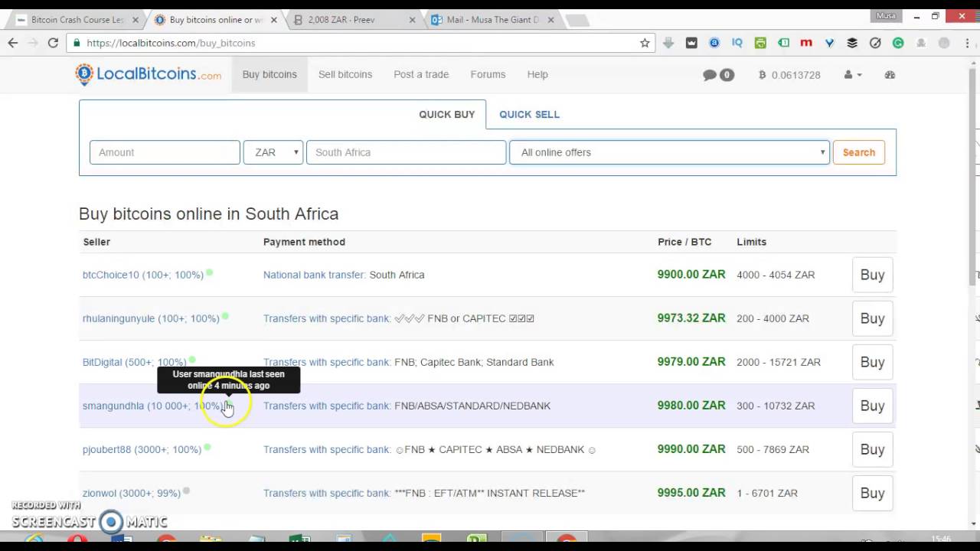Image resolution: width=980 pixels, height=551 pixels.
Task: Open seller zionwol's profile
Action: (x=132, y=493)
